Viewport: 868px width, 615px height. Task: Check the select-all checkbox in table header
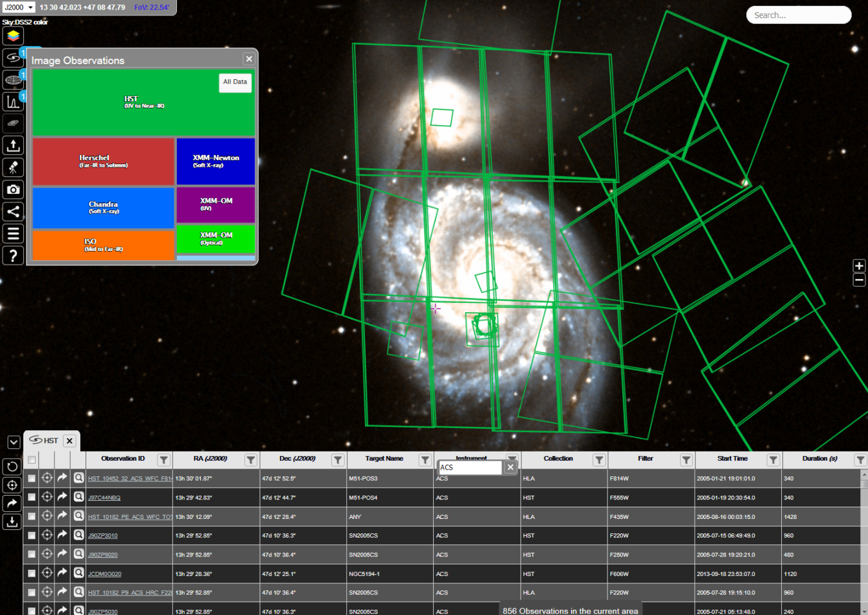point(31,460)
